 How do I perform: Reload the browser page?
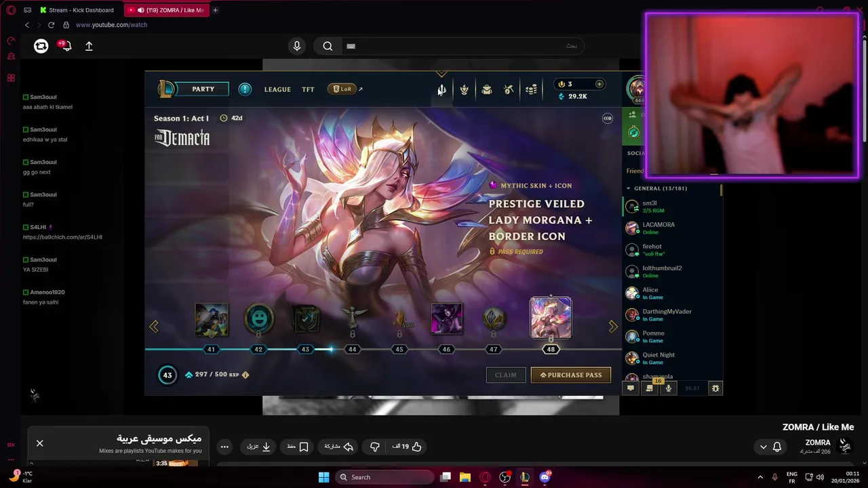(x=51, y=25)
